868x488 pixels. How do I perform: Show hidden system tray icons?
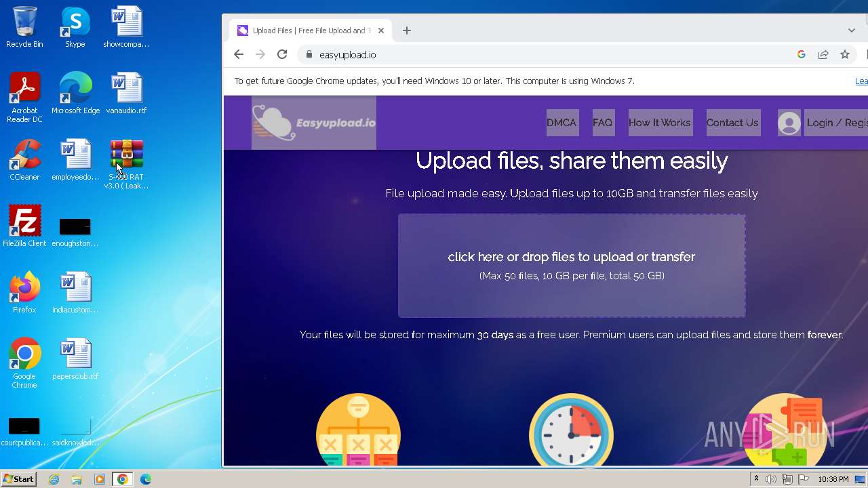pyautogui.click(x=757, y=479)
